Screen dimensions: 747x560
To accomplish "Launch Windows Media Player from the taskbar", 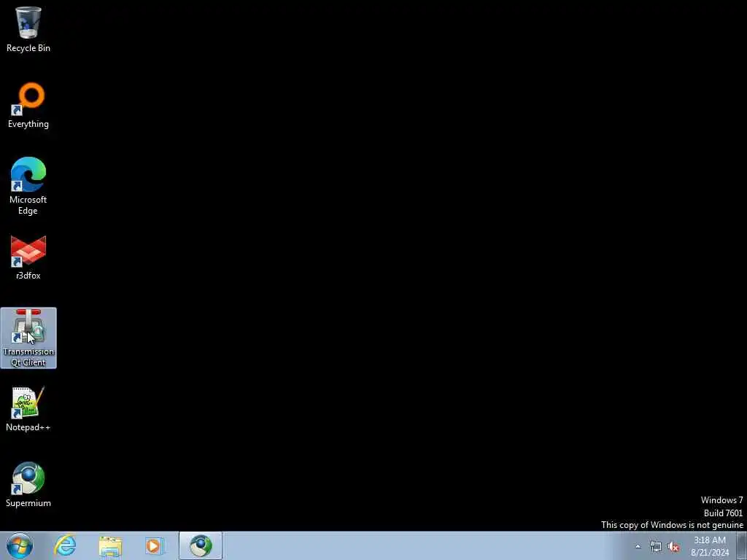I will [x=154, y=545].
